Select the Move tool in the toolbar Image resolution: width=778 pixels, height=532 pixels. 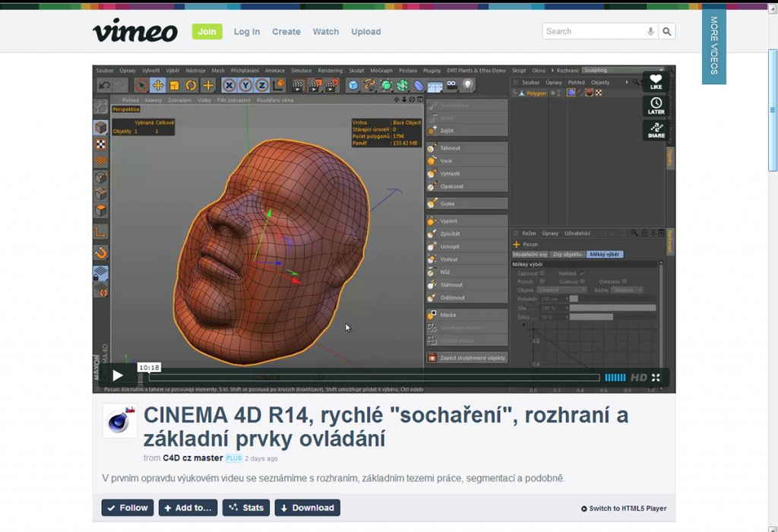pyautogui.click(x=158, y=85)
